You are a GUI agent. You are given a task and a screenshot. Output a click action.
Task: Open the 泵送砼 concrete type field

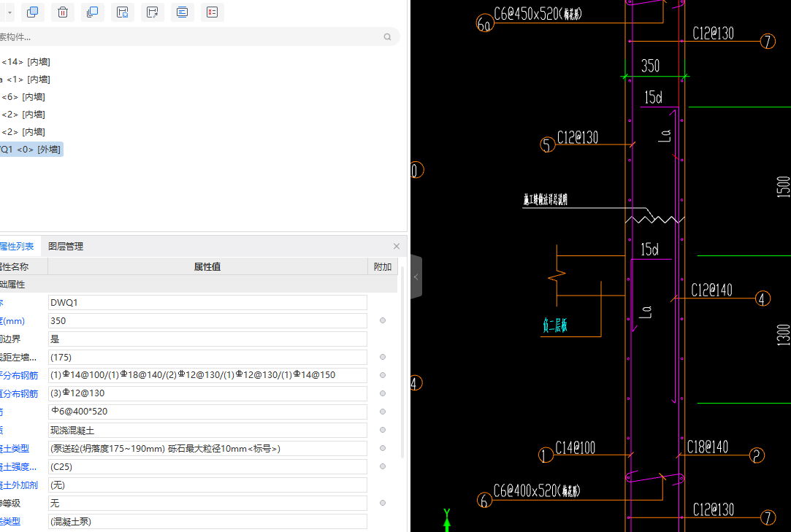tap(207, 448)
